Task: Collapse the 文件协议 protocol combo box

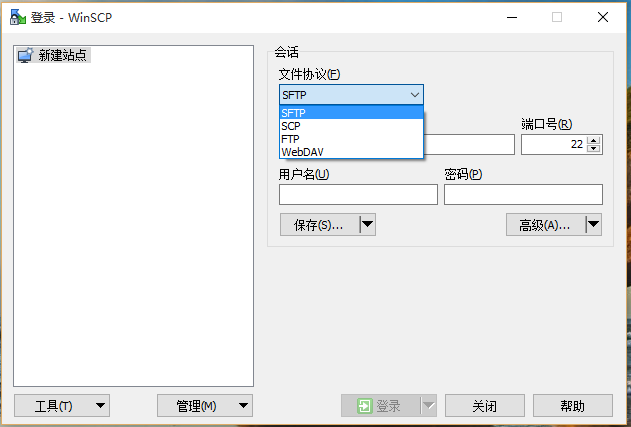Action: click(351, 95)
